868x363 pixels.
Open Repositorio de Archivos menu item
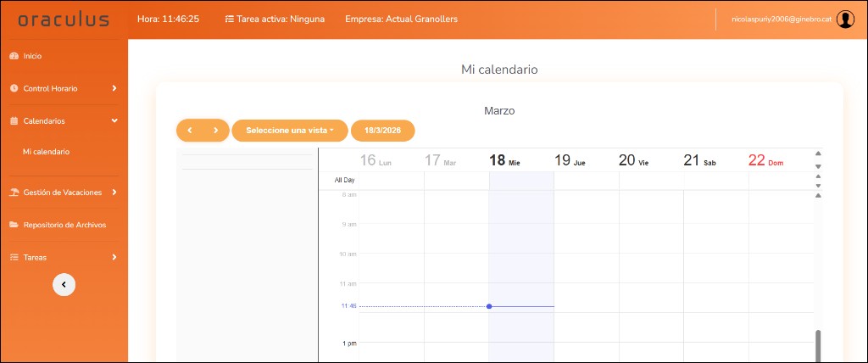pos(64,225)
